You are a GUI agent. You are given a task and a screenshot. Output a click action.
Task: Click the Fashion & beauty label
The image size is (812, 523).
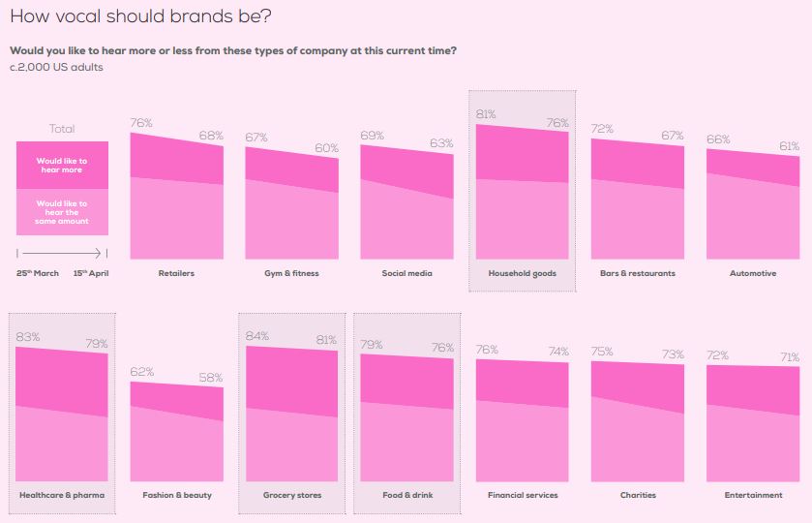(x=177, y=495)
